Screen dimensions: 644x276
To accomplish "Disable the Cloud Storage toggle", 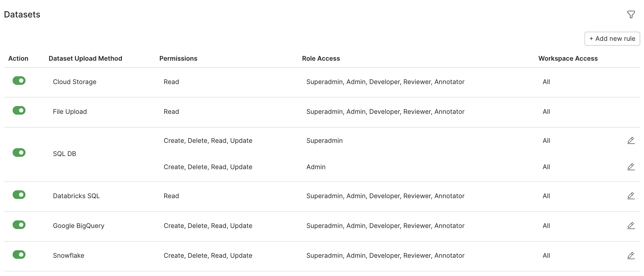I will point(19,81).
